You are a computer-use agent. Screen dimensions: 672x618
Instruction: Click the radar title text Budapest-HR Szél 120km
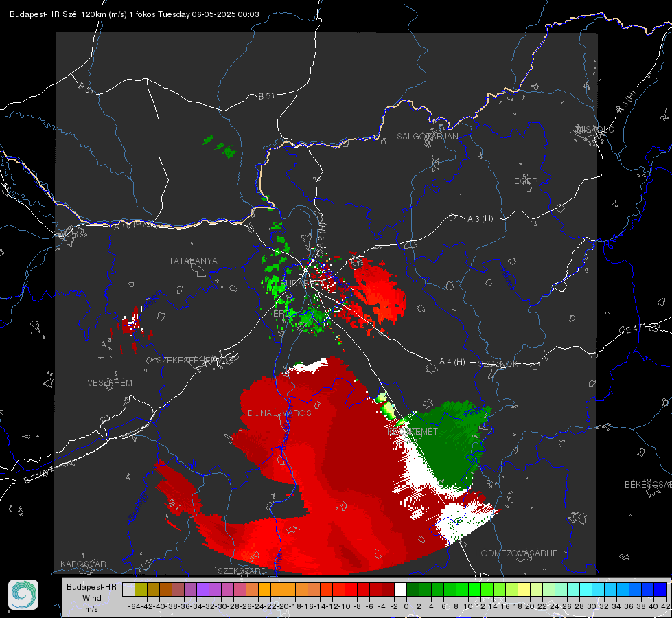[58, 14]
